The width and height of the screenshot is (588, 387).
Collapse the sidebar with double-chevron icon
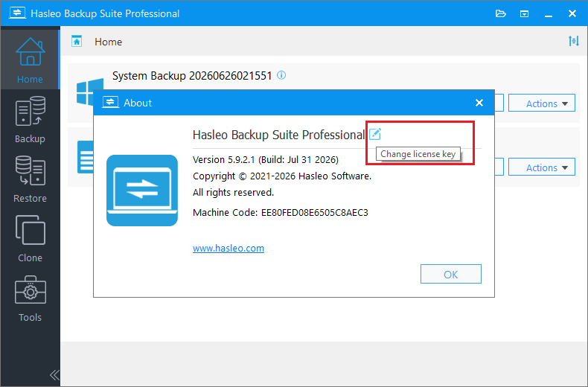point(54,374)
